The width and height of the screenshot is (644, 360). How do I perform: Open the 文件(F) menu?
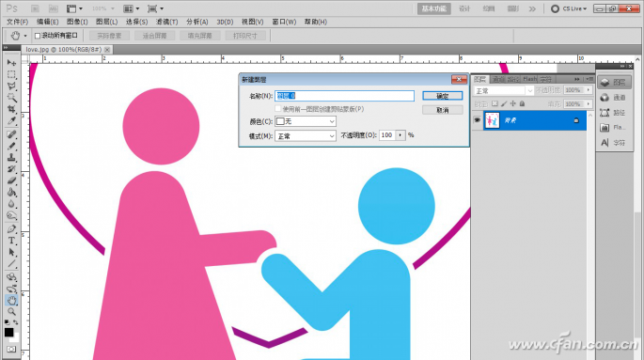pos(17,22)
